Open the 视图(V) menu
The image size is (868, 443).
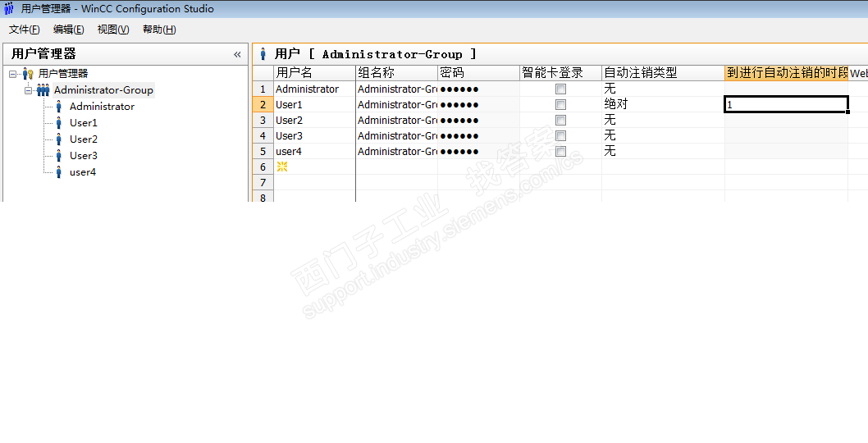[x=113, y=30]
